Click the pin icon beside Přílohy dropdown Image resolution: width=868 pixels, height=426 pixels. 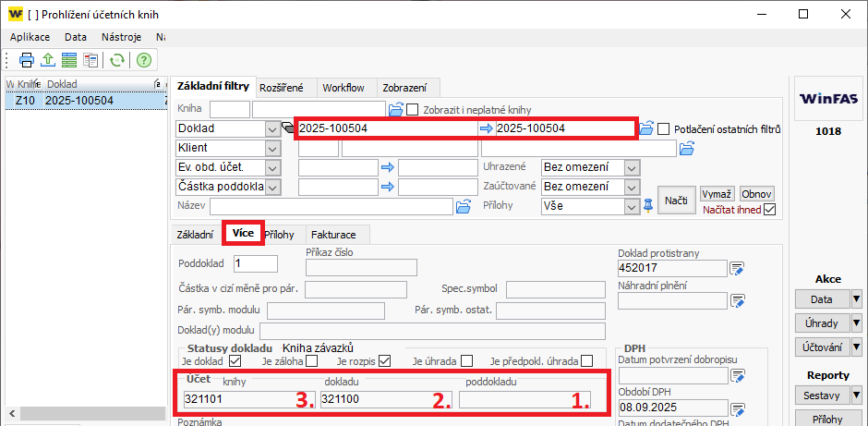[x=648, y=205]
